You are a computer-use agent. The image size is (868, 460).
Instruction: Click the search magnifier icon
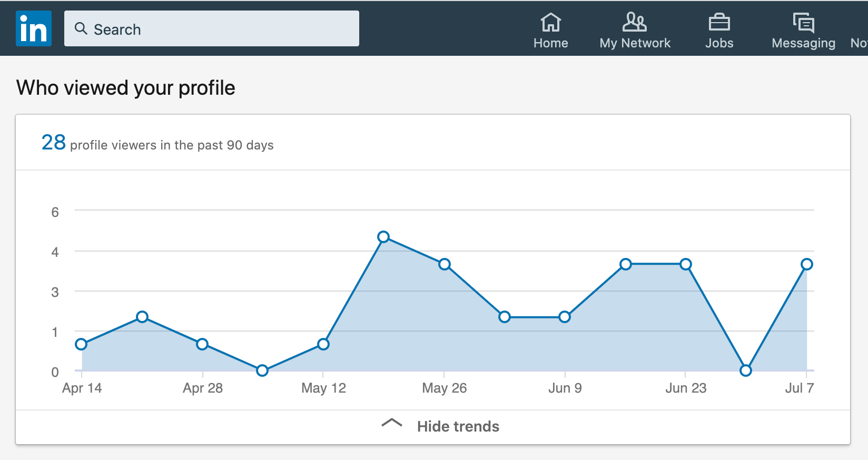click(x=81, y=28)
